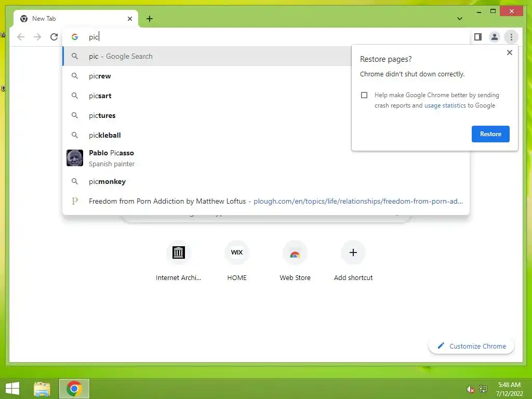Open the profile avatar icon

pos(495,37)
